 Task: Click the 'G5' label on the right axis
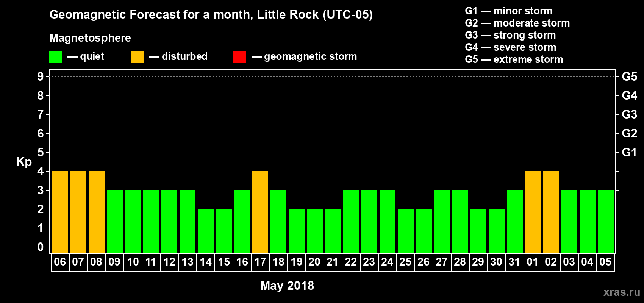point(630,77)
